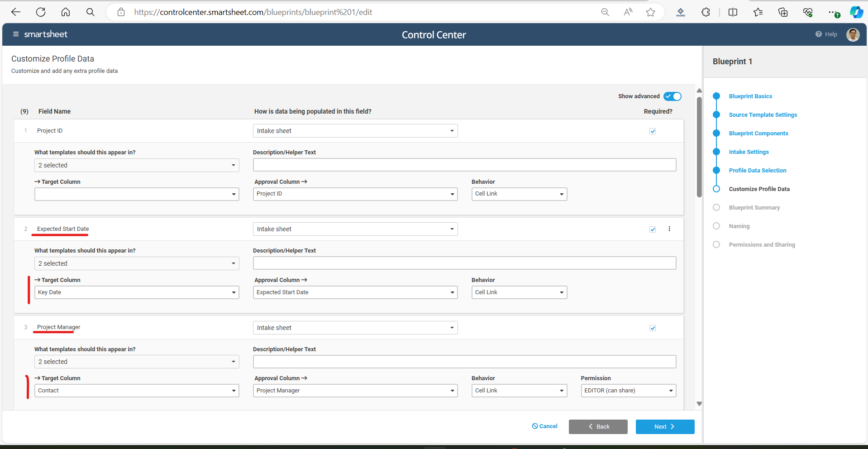Go to Intake Settings step
868x449 pixels.
(749, 152)
